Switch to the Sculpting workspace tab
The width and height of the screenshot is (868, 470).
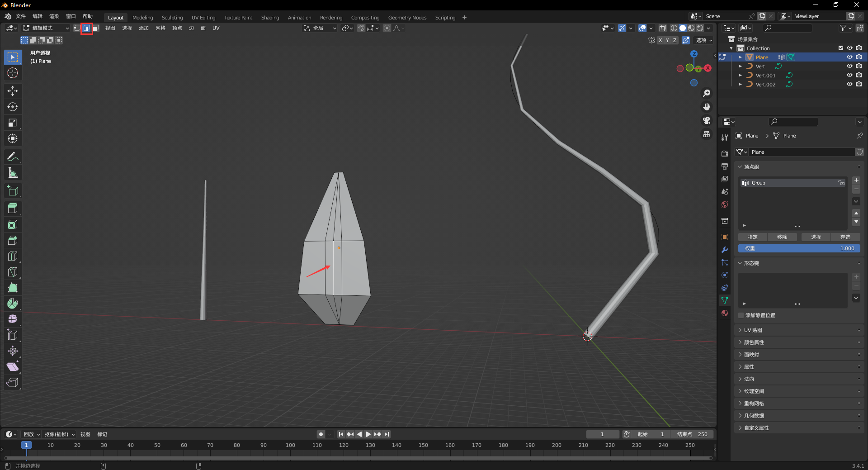click(x=172, y=18)
